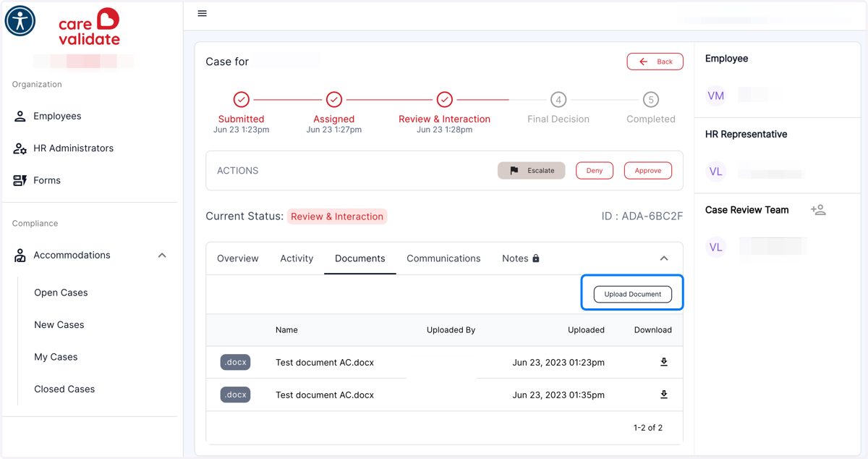Escalate the case with flag button
The height and width of the screenshot is (459, 868).
pyautogui.click(x=531, y=171)
